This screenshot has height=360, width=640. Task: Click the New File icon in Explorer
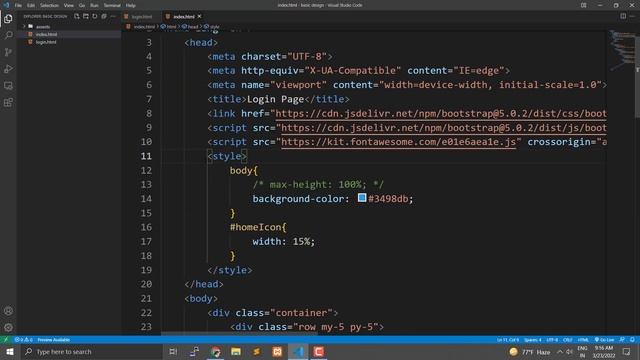(77, 16)
